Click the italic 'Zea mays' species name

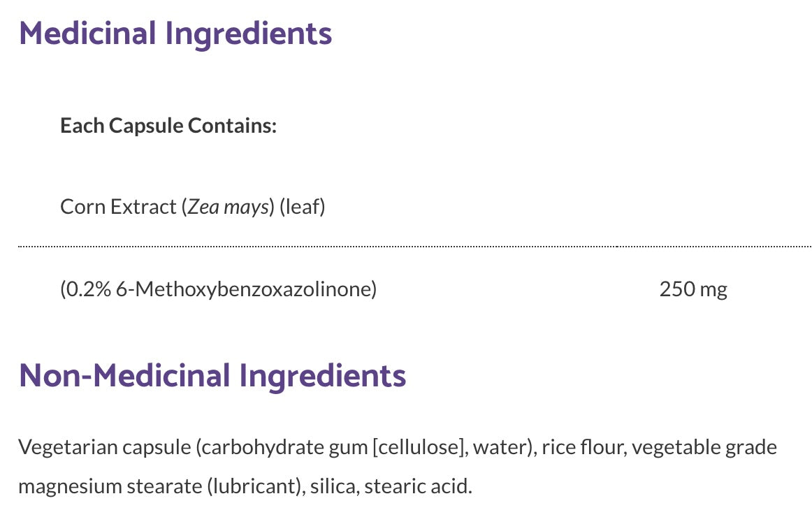(228, 208)
